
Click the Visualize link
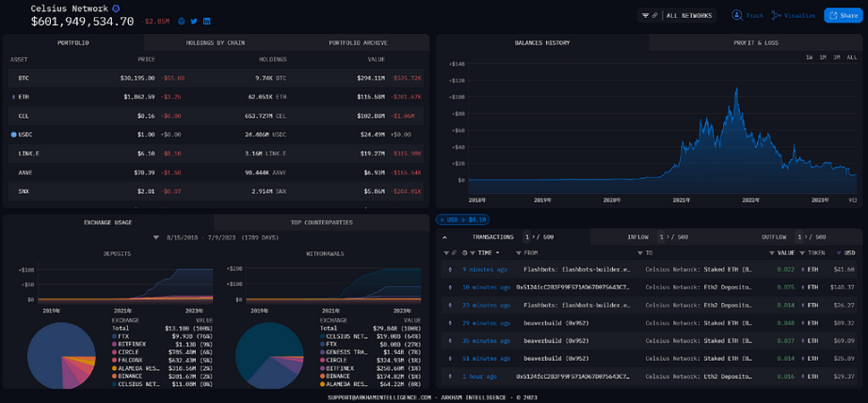pyautogui.click(x=799, y=15)
